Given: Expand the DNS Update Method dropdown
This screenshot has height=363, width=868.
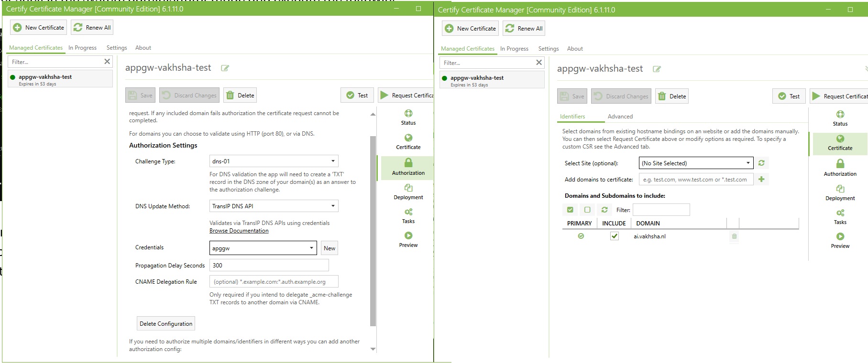Looking at the screenshot, I should click(x=274, y=206).
